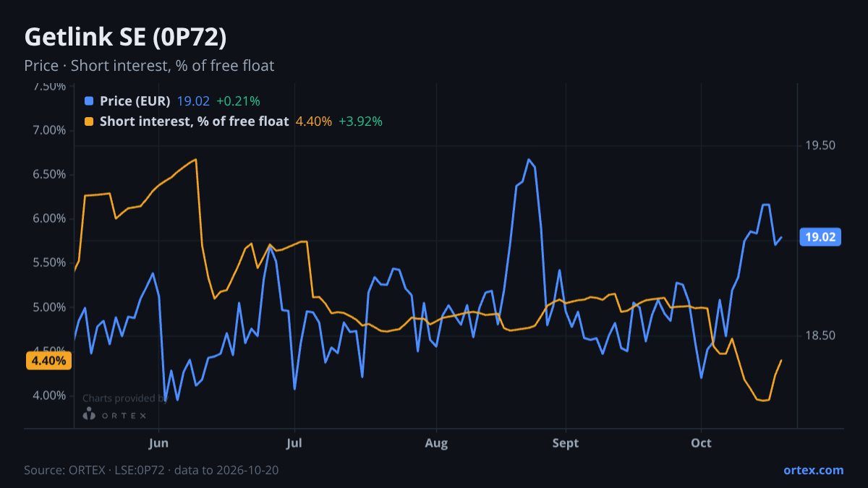
Task: Select the Price (EUR) legend label
Action: [135, 101]
